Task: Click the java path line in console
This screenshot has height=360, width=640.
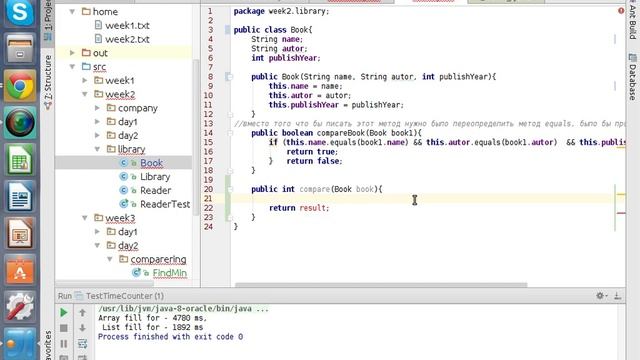Action: (183, 309)
